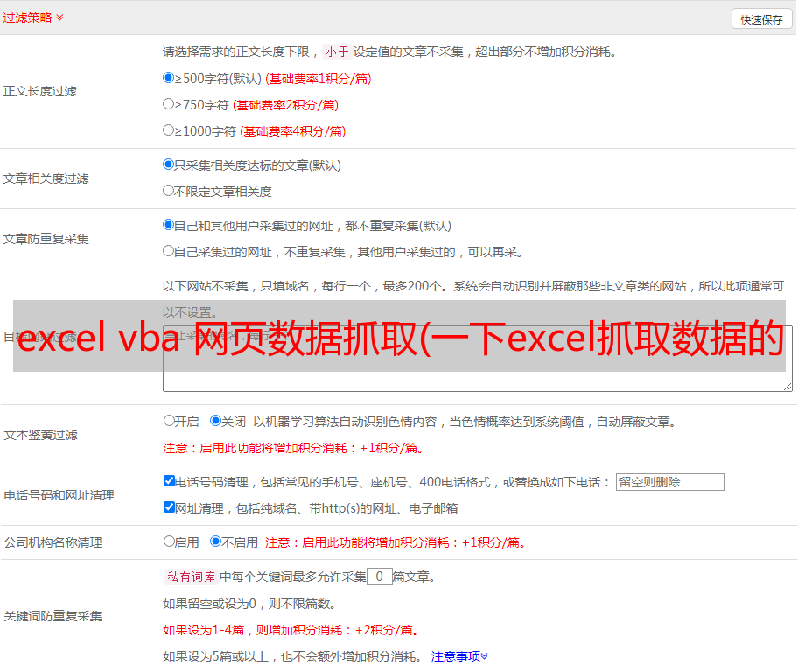798x672 pixels.
Task: Select 启用 for 公司机构名称清理
Action: click(169, 541)
